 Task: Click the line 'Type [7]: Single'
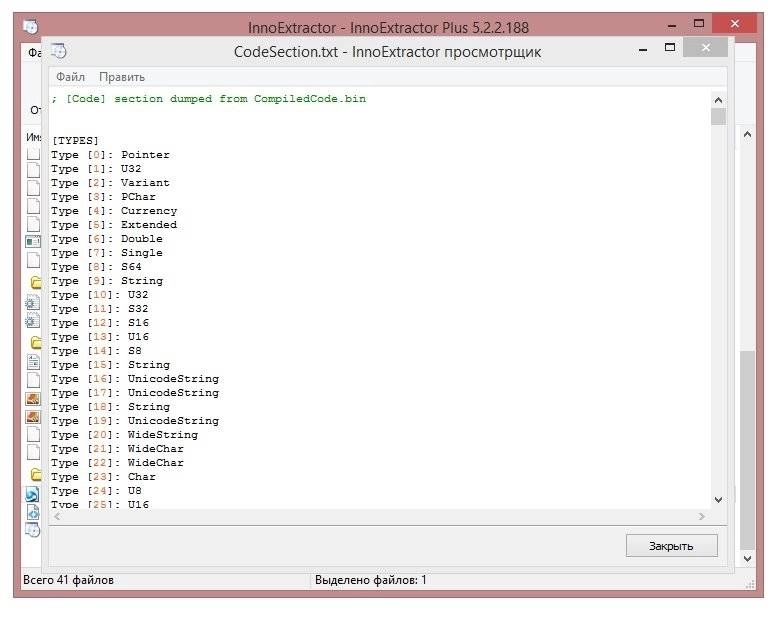tap(107, 252)
